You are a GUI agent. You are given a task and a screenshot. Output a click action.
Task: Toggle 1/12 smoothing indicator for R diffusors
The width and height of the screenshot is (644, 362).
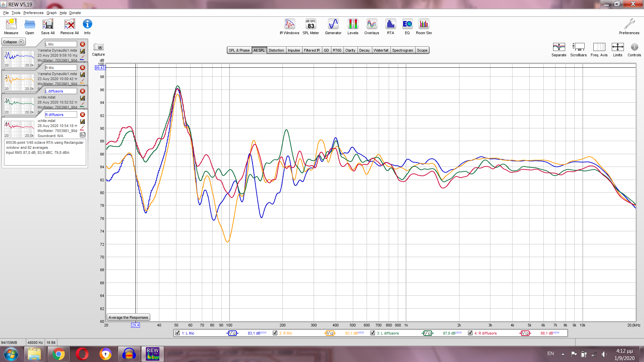(525, 333)
